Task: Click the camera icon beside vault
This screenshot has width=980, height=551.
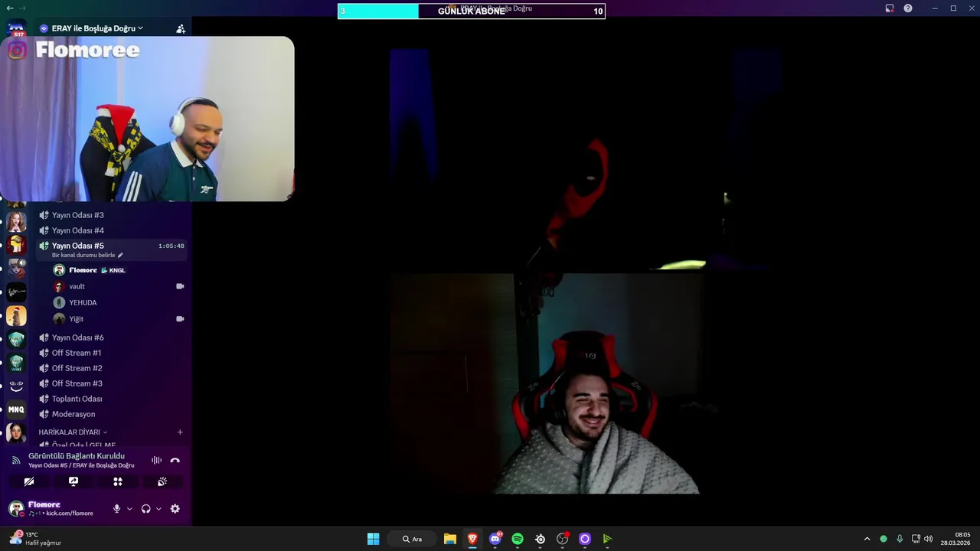Action: click(180, 286)
